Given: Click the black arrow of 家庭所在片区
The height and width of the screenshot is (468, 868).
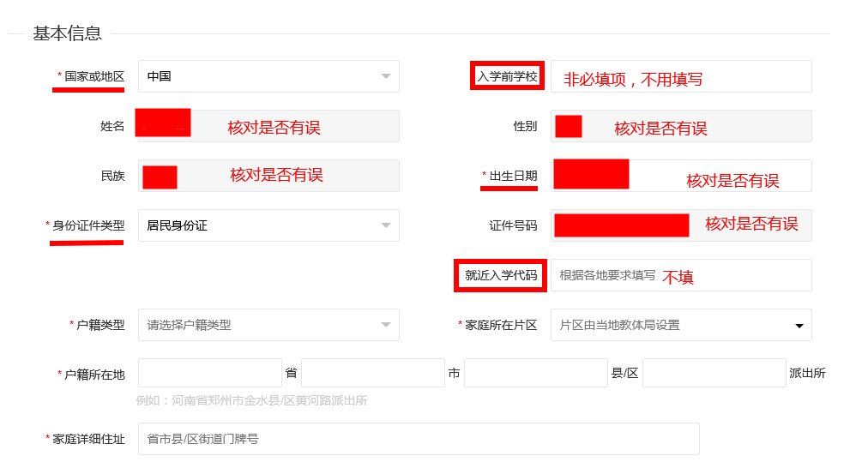Looking at the screenshot, I should (799, 326).
